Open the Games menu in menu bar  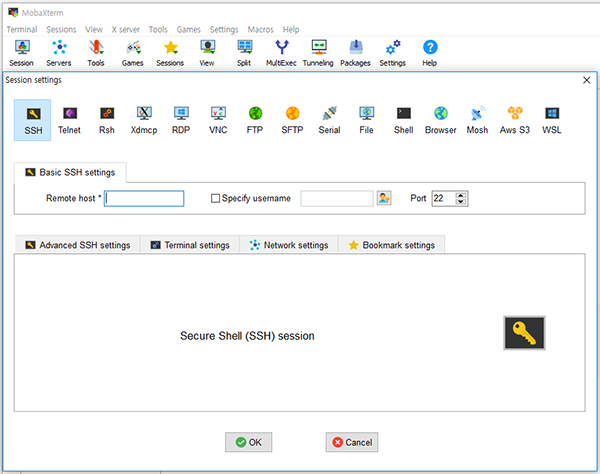point(189,29)
